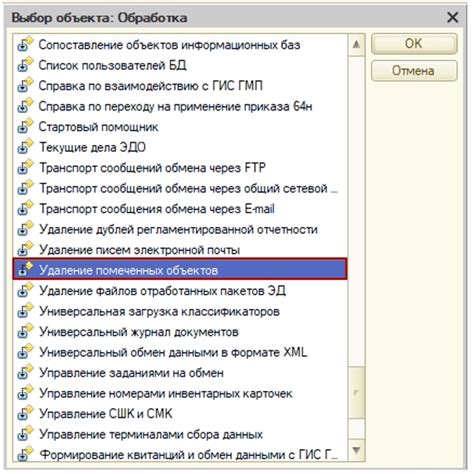Click the icon beside Удаление писем электронной почты
The image size is (474, 474).
(x=25, y=249)
